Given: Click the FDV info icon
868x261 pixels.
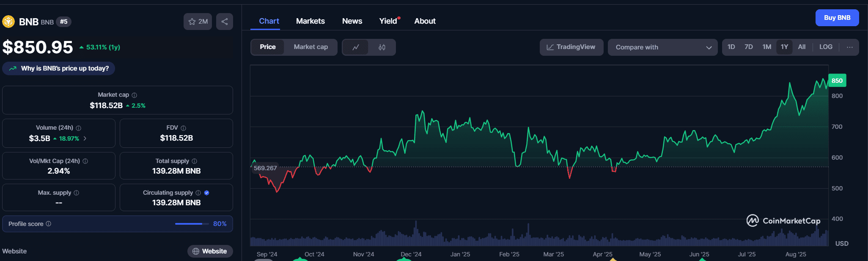Looking at the screenshot, I should (x=183, y=128).
